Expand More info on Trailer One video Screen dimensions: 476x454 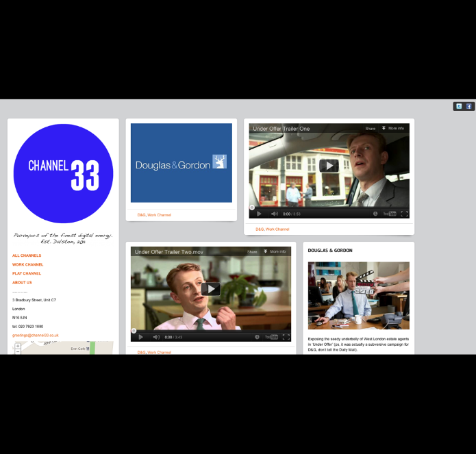click(x=393, y=128)
